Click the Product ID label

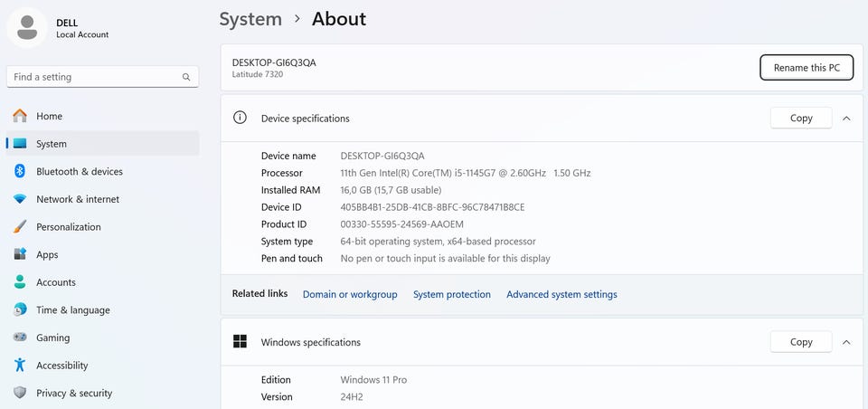click(x=283, y=224)
